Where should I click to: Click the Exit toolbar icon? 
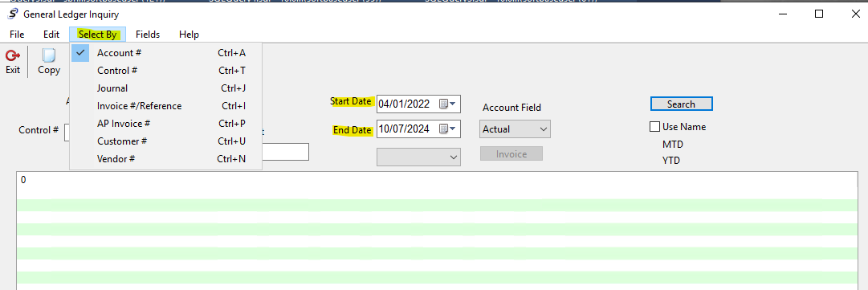[13, 61]
